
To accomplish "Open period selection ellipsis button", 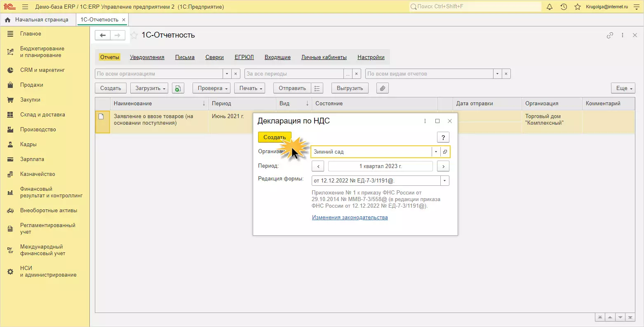I will click(x=348, y=74).
